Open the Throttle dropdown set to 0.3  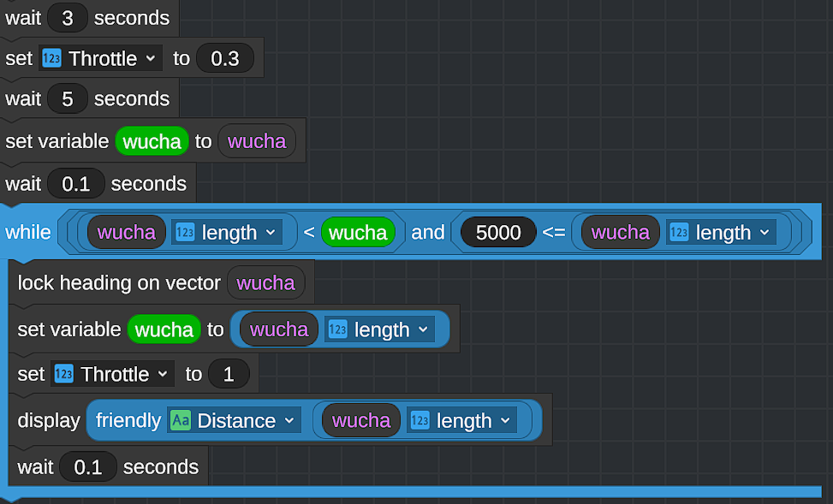click(151, 59)
